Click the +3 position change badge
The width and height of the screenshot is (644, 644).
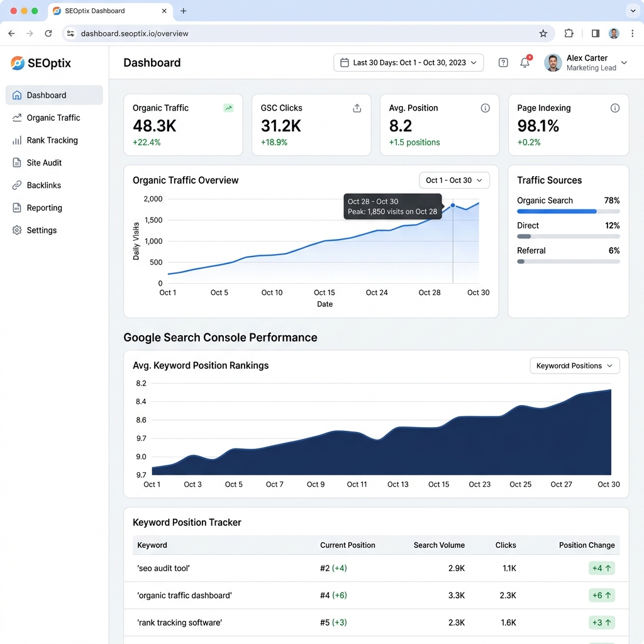coord(602,622)
